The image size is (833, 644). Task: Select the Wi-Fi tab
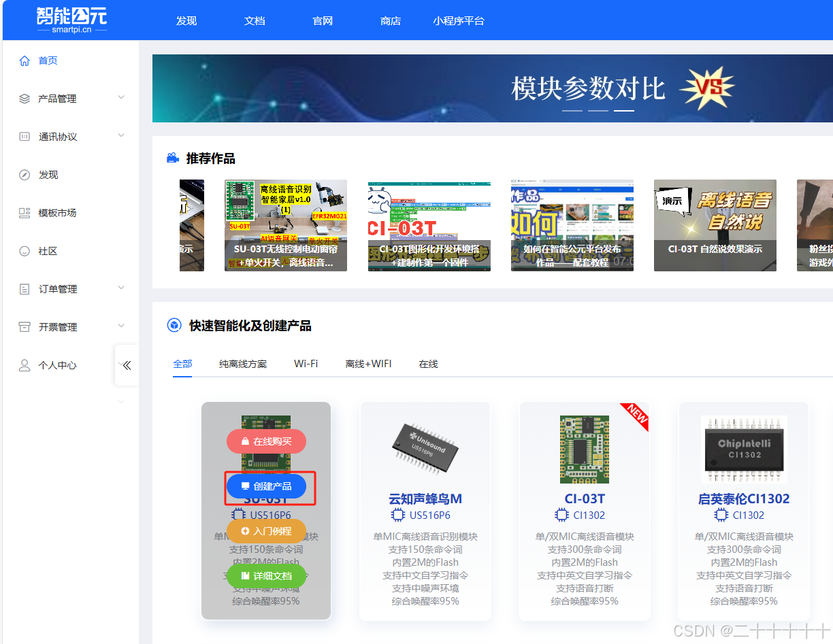tap(306, 364)
